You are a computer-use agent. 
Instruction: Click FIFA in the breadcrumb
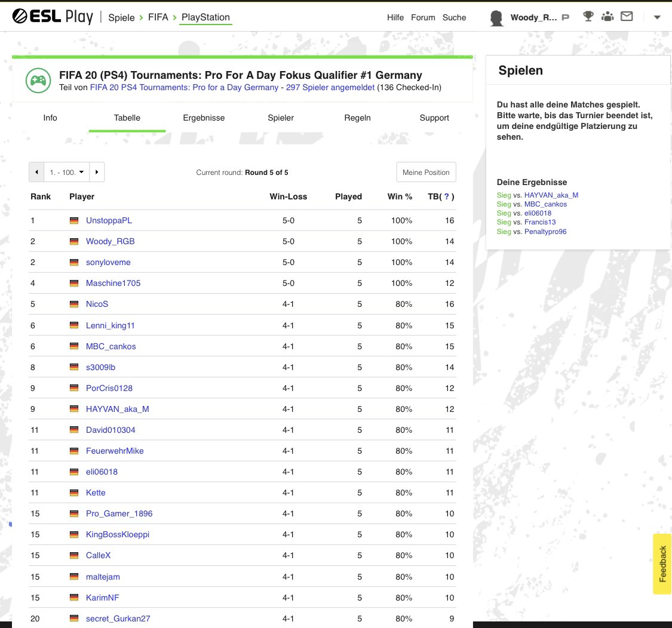(158, 17)
